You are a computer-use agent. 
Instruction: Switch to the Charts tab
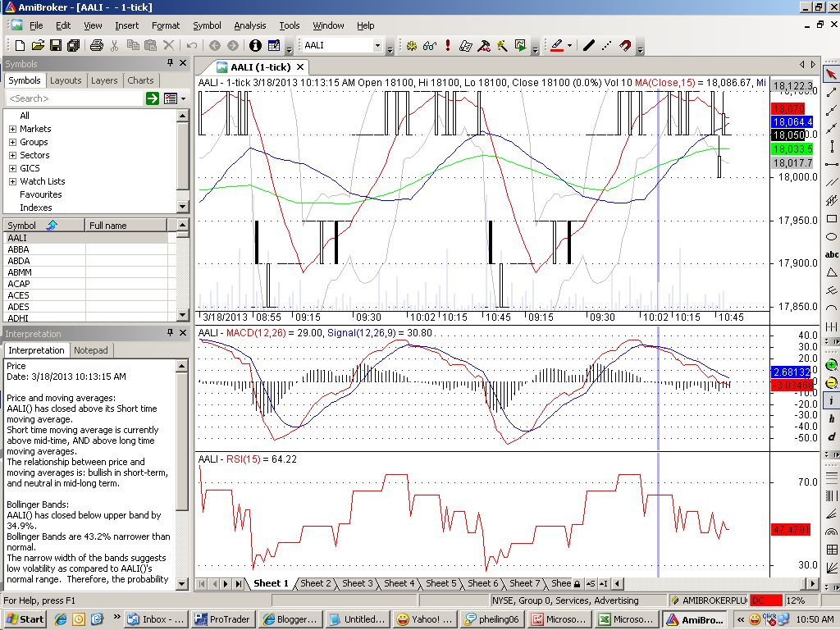pos(140,80)
